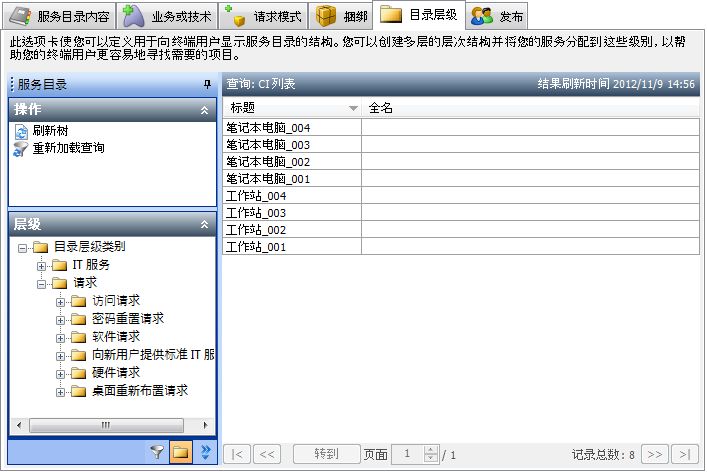
Task: Select row 工作站_002
Action: point(461,229)
